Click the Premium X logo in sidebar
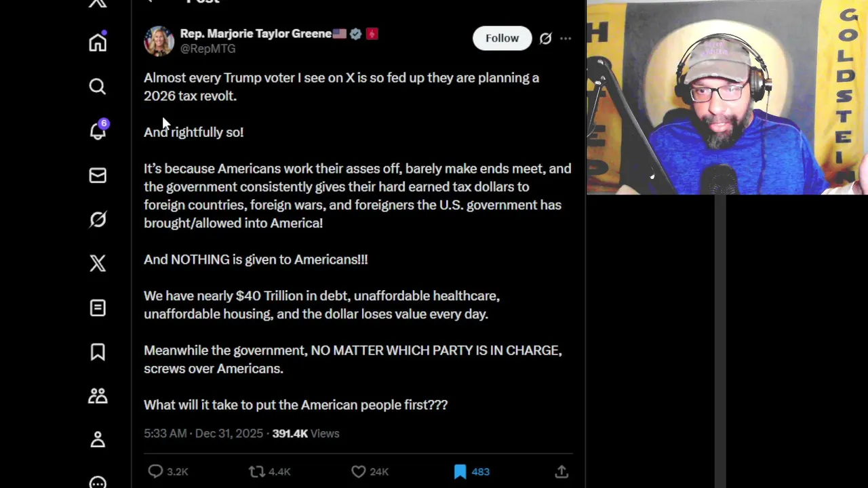This screenshot has height=488, width=868. [x=98, y=264]
